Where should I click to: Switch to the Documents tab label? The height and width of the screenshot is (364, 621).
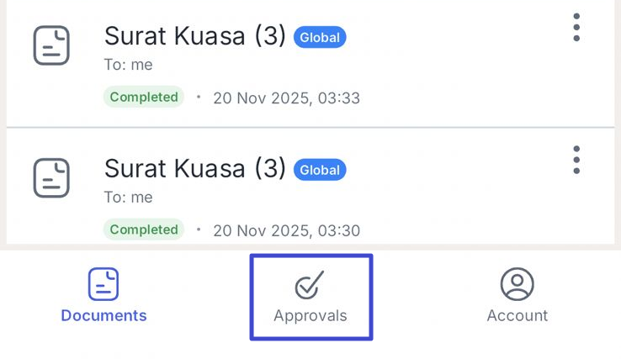103,316
